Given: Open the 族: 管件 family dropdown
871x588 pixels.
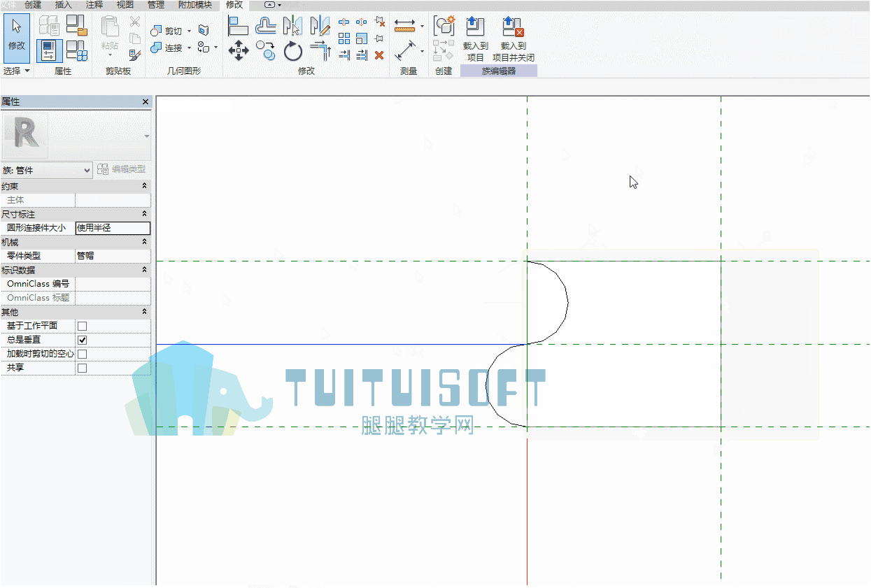Looking at the screenshot, I should pyautogui.click(x=46, y=170).
